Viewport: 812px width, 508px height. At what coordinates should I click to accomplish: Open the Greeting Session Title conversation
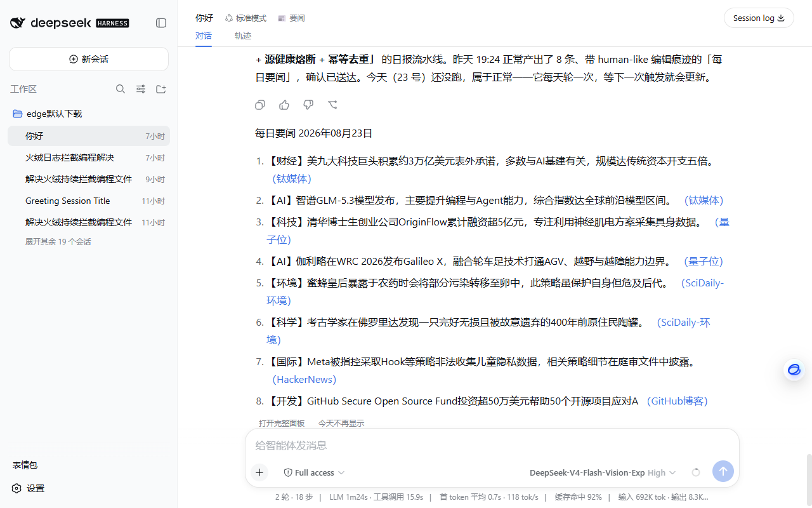[x=89, y=201]
